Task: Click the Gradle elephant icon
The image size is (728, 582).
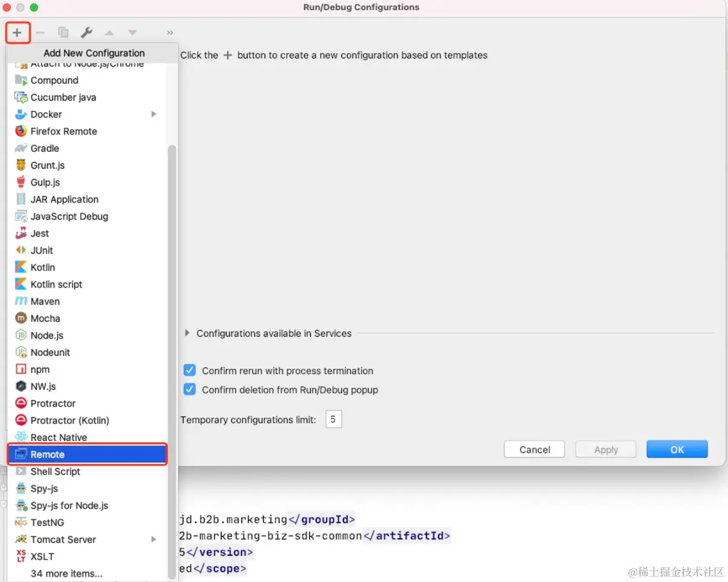Action: click(x=21, y=148)
